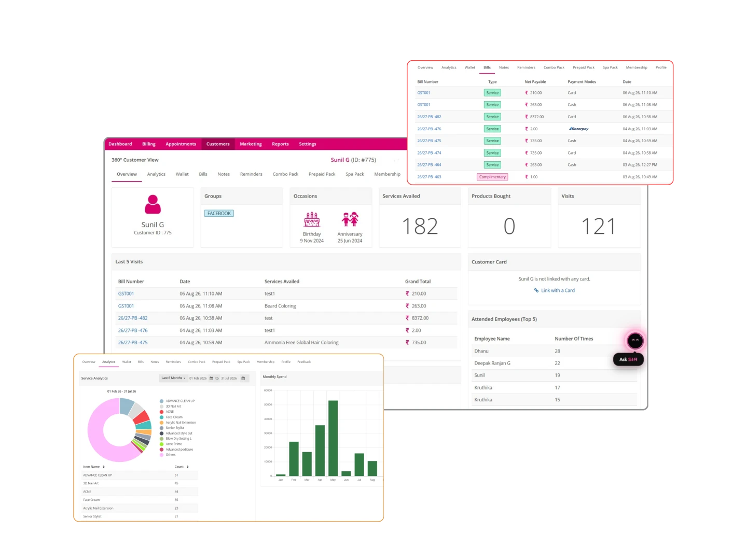Image resolution: width=747 pixels, height=560 pixels.
Task: Toggle ACNE red legend dot
Action: (x=161, y=412)
